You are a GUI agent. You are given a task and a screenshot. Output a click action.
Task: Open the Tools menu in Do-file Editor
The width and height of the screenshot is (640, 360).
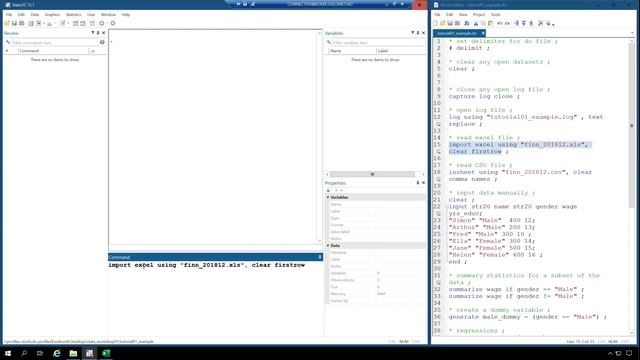(x=496, y=14)
